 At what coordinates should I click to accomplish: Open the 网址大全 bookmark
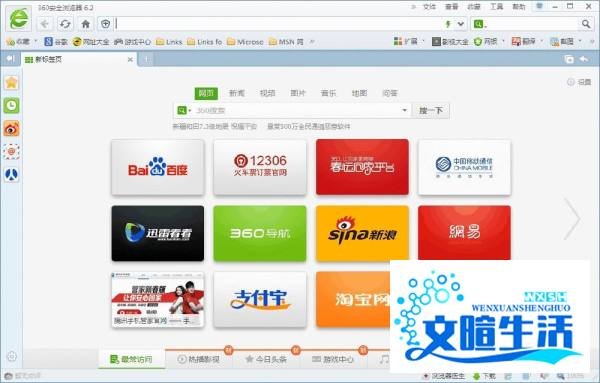point(91,42)
